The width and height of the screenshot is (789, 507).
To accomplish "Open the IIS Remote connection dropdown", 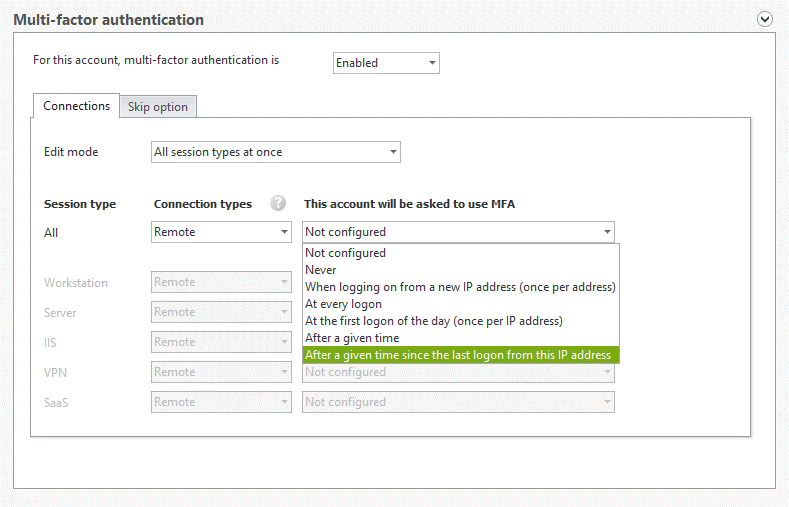I will tap(221, 342).
